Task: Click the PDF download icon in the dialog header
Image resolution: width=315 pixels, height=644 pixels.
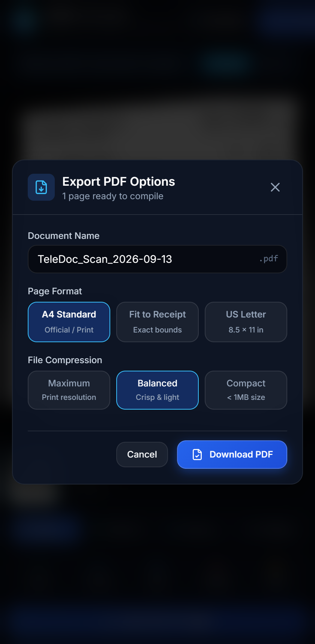Action: pos(41,187)
